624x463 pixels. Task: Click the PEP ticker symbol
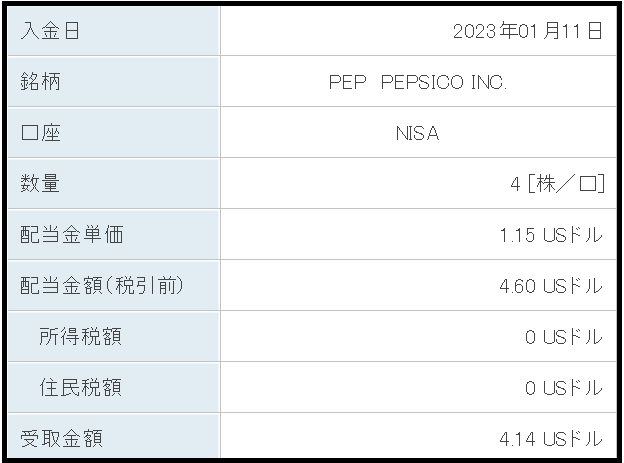click(347, 82)
